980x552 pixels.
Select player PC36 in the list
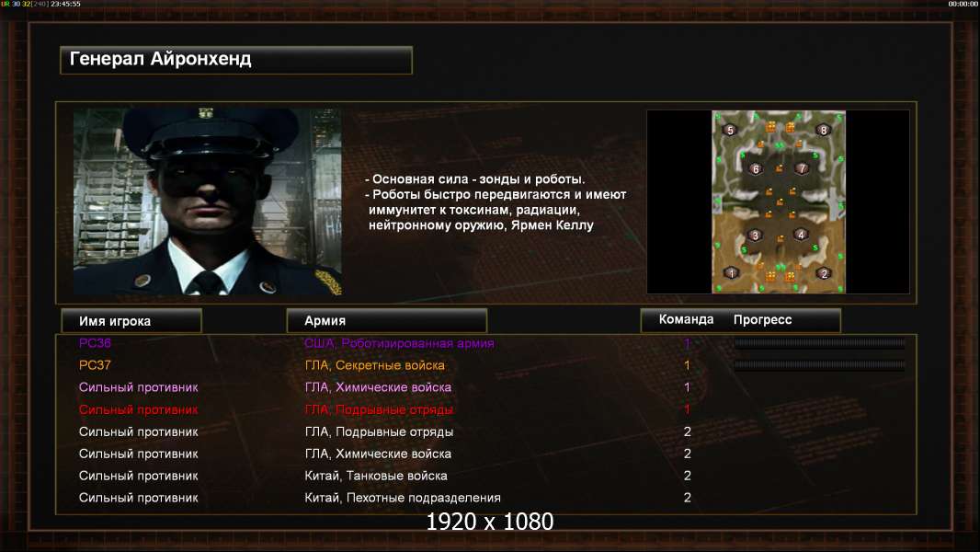tap(95, 343)
